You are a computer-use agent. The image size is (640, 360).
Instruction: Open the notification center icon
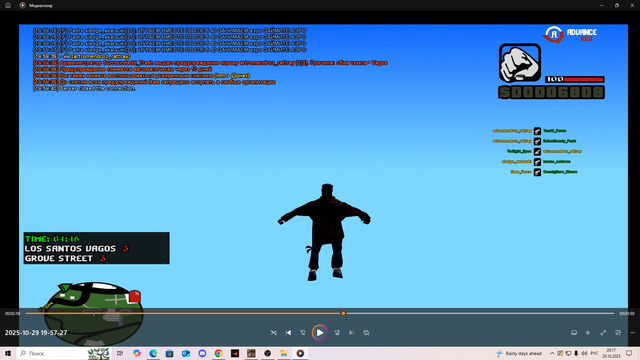629,353
